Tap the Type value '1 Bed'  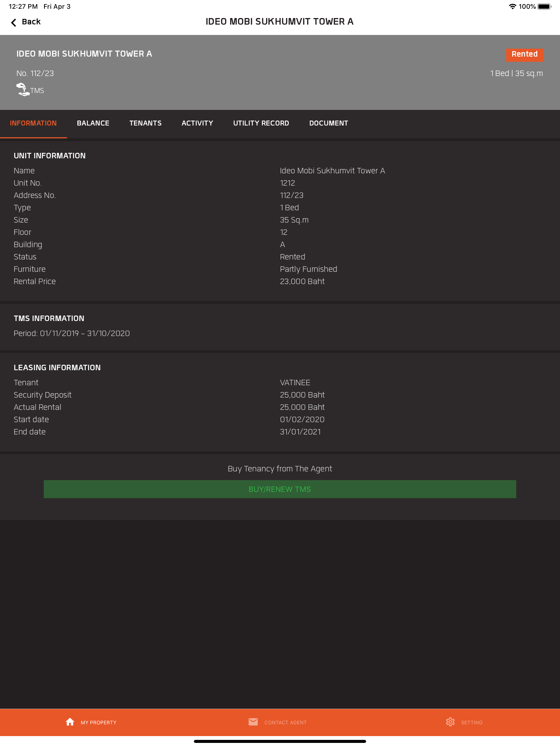(x=290, y=207)
